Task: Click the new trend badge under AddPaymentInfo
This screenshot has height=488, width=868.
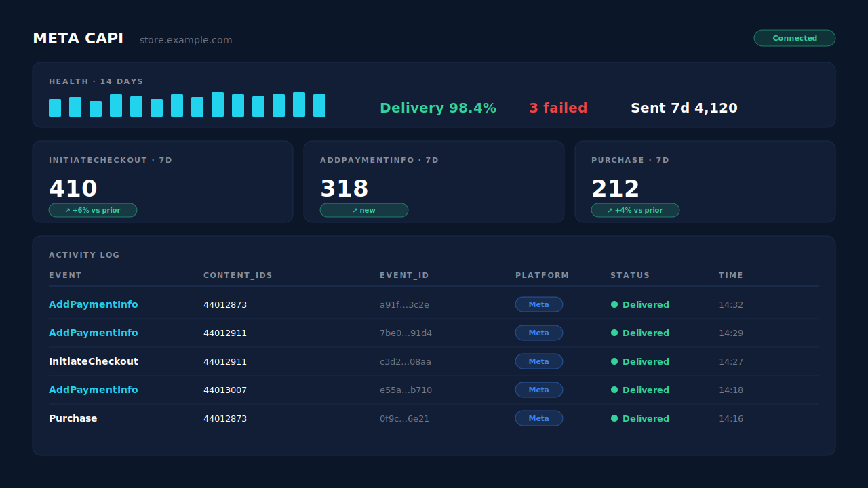Action: (364, 210)
